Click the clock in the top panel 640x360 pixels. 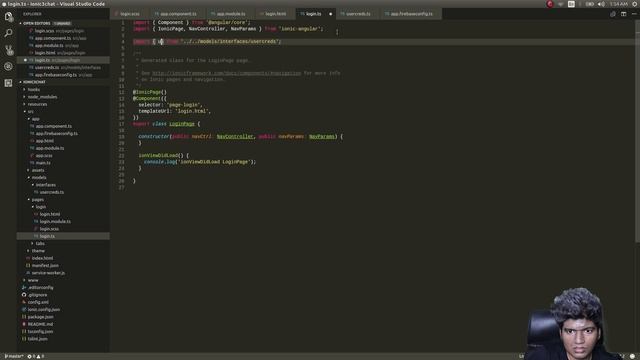619,4
